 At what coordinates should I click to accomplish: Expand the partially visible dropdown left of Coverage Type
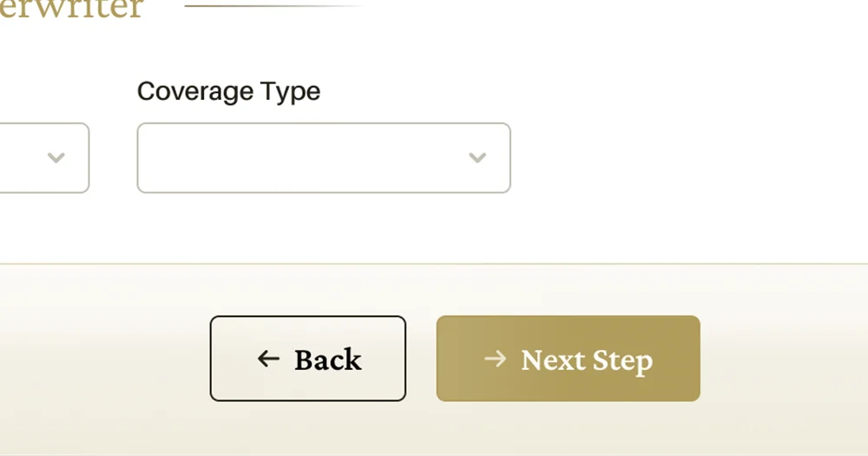[x=35, y=157]
